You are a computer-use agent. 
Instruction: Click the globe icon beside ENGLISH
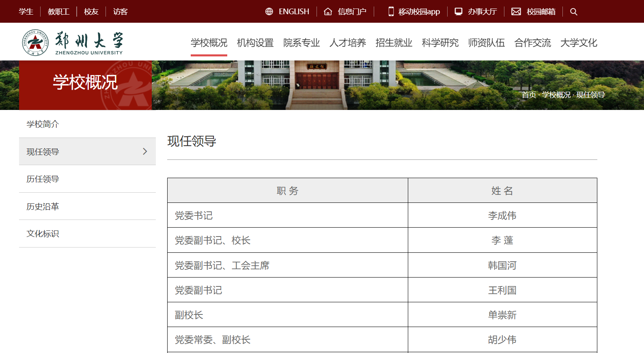point(269,12)
